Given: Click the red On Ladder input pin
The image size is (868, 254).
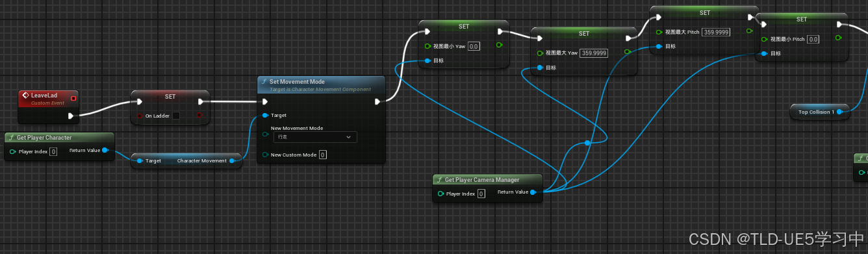Looking at the screenshot, I should point(139,116).
